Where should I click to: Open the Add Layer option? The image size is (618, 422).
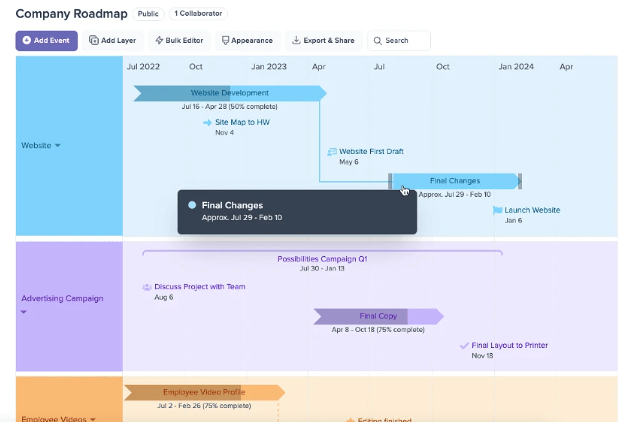[113, 41]
